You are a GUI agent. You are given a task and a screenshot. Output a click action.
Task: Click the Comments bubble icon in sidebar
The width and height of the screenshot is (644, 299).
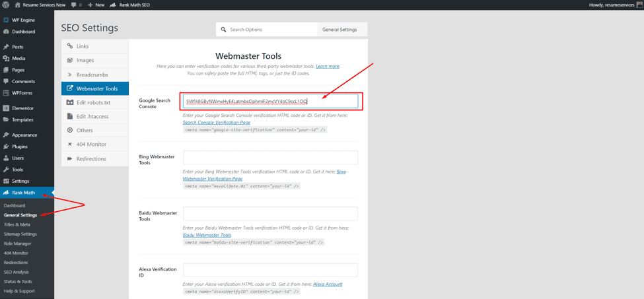point(6,81)
